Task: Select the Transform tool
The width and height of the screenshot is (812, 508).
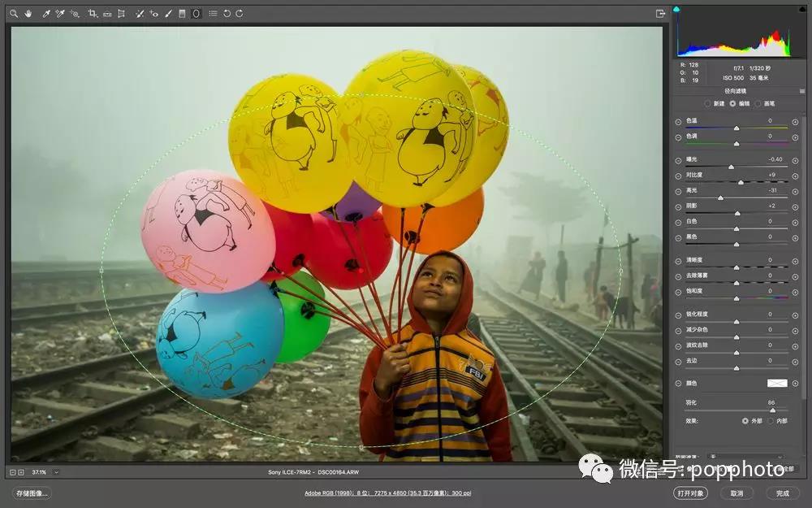Action: pyautogui.click(x=122, y=14)
